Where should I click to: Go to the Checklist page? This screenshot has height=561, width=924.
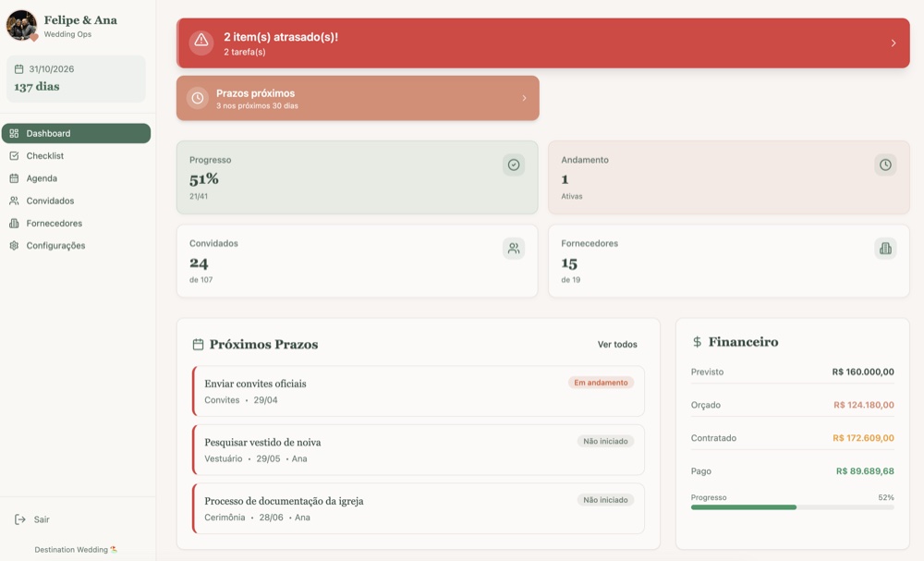tap(76, 156)
